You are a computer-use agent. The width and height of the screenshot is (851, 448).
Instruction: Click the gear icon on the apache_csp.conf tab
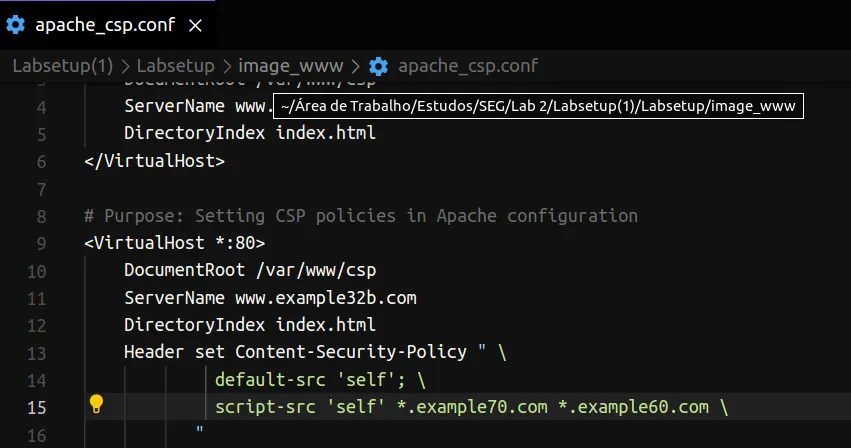pos(16,25)
